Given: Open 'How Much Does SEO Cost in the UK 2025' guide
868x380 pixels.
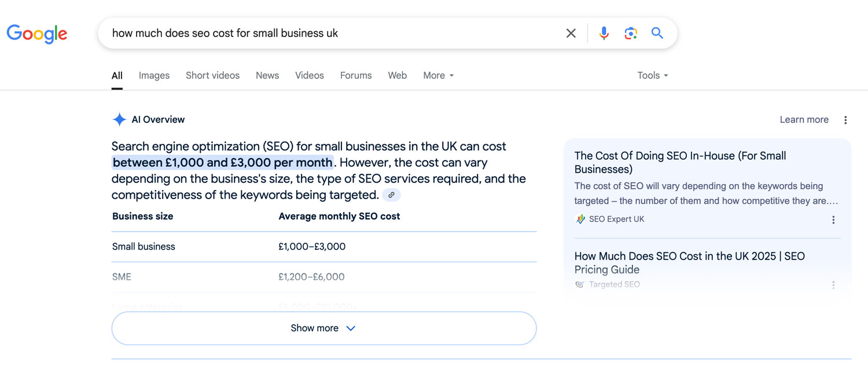Looking at the screenshot, I should (x=689, y=262).
